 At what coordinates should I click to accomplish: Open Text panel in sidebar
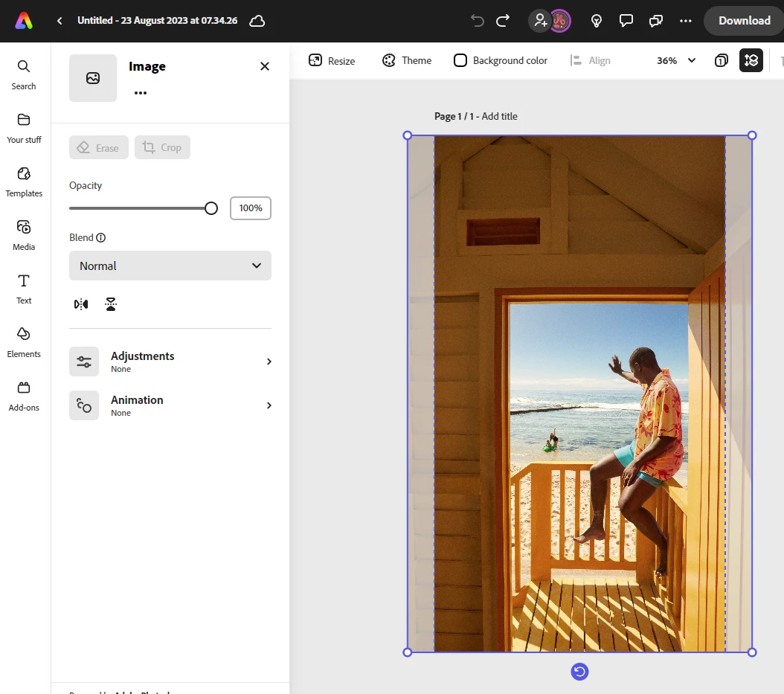[x=24, y=289]
